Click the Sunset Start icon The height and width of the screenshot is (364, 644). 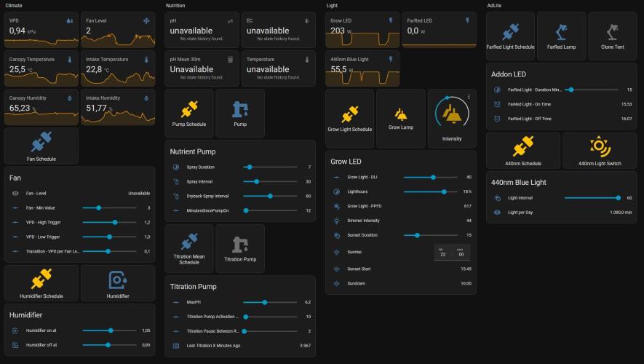336,269
